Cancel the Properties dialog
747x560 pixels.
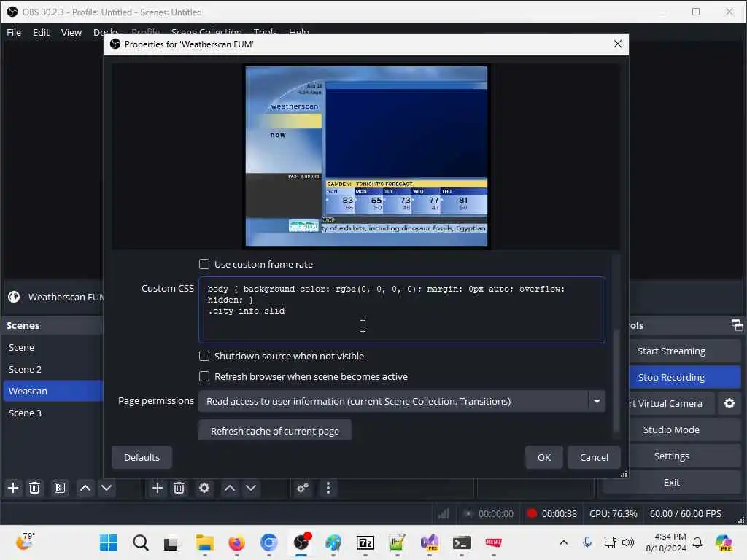594,458
